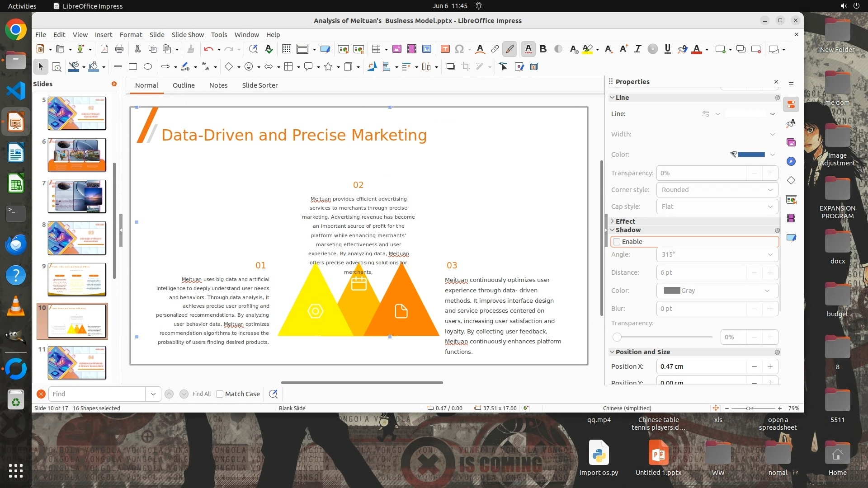Screen dimensions: 868x488
Task: Switch to the Slide Sorter tab
Action: pyautogui.click(x=259, y=85)
